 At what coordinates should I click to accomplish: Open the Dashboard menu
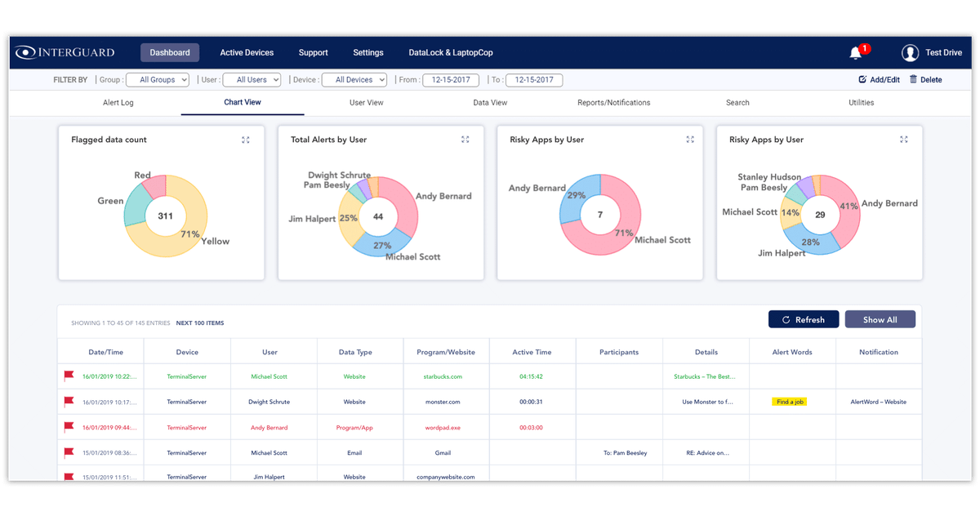[170, 52]
